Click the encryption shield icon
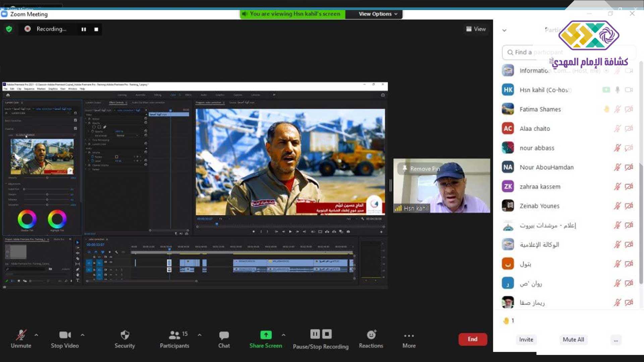Image resolution: width=644 pixels, height=362 pixels. pyautogui.click(x=9, y=29)
